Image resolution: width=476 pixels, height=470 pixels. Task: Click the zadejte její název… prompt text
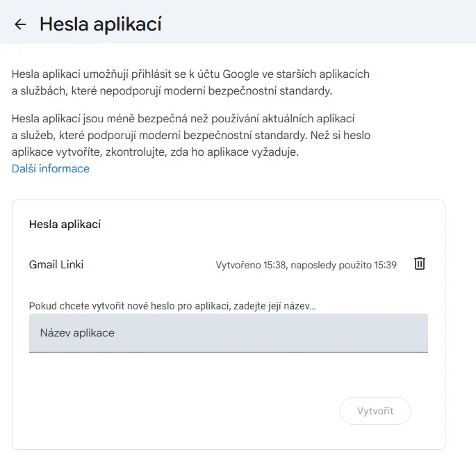274,306
